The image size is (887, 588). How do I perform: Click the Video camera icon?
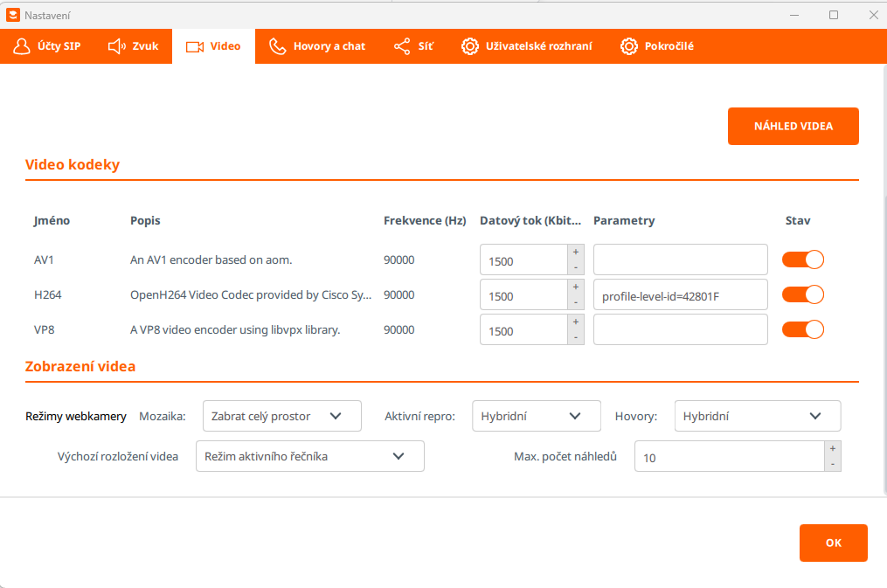coord(195,46)
